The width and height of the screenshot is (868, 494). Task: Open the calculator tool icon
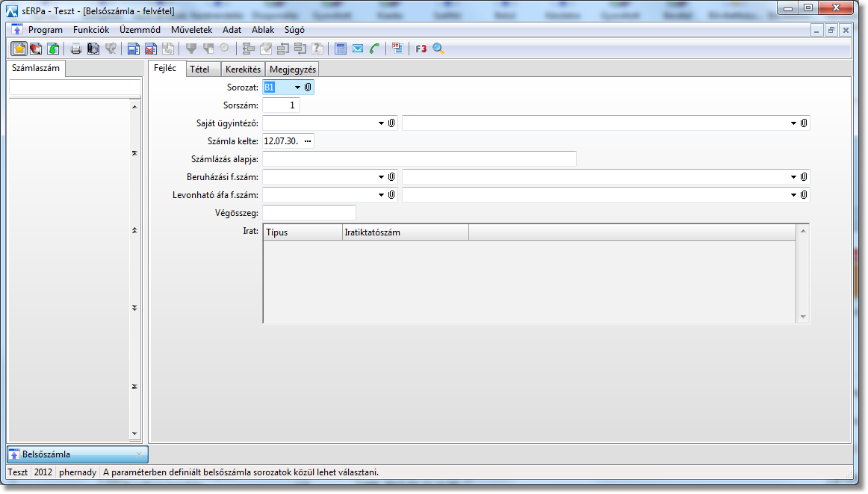pyautogui.click(x=341, y=49)
